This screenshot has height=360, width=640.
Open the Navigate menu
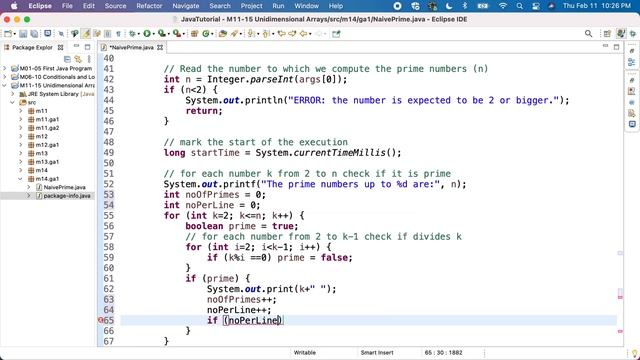[x=186, y=6]
